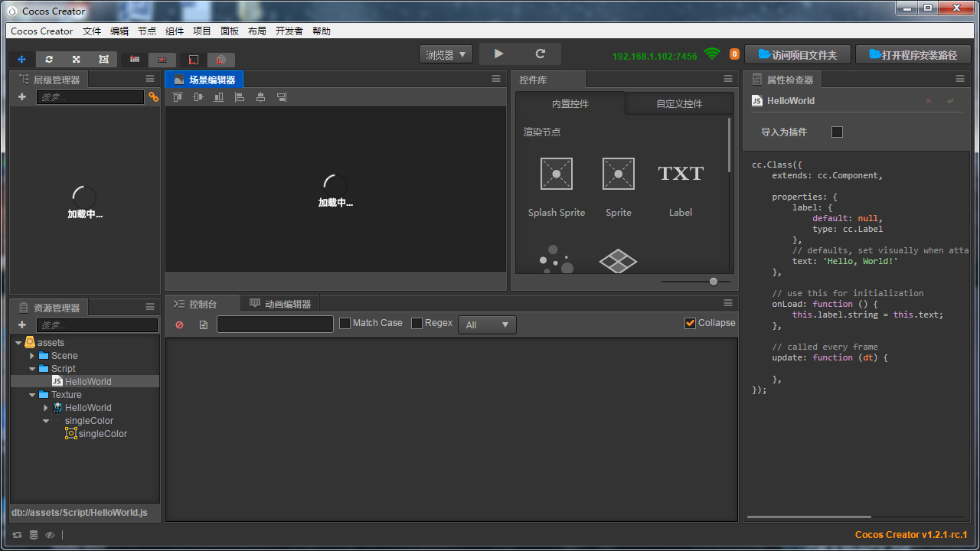Select the singleColor sprite frame child item
This screenshot has width=980, height=551.
96,434
